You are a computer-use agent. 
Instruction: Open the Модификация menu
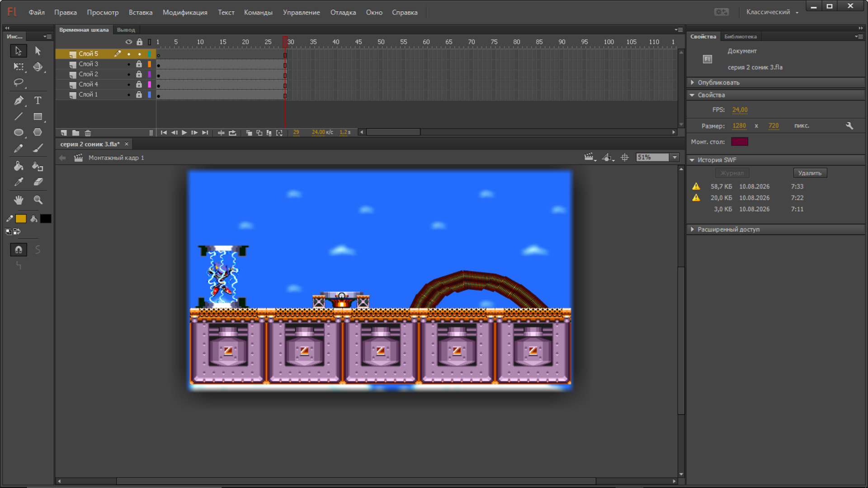[185, 13]
